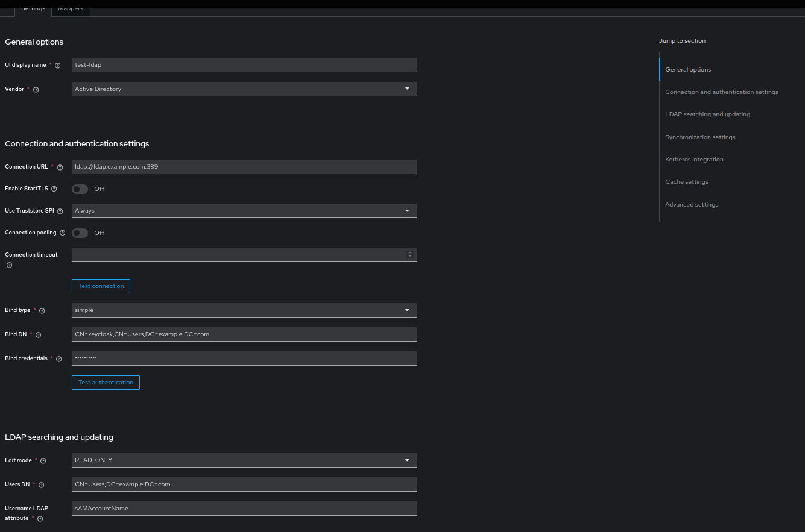This screenshot has width=805, height=532.
Task: Open help for Connection timeout field
Action: coord(9,265)
